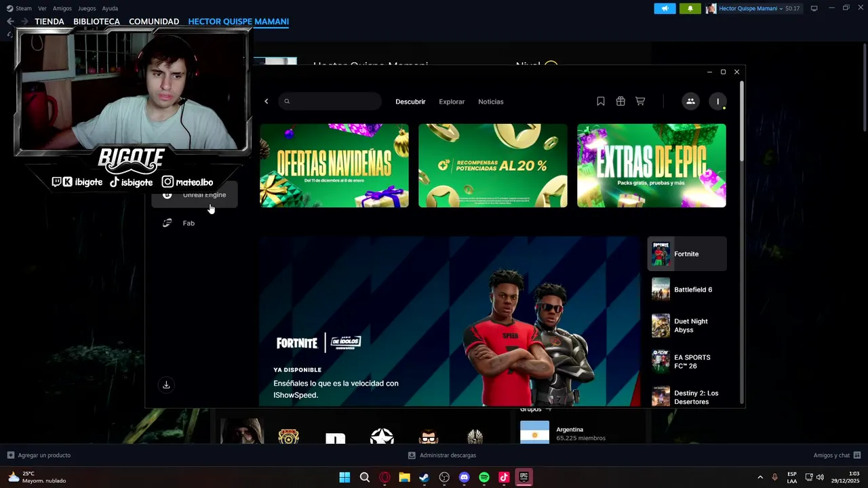Open the Ver menu in Steam

click(x=42, y=8)
